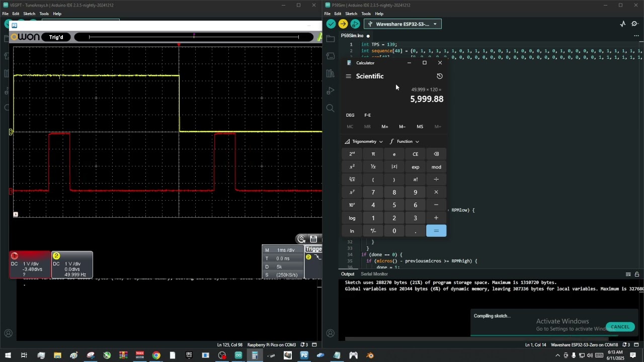Image resolution: width=644 pixels, height=362 pixels.
Task: Open Serial Monitor magnifier icon in P59Sim
Action: (x=635, y=24)
